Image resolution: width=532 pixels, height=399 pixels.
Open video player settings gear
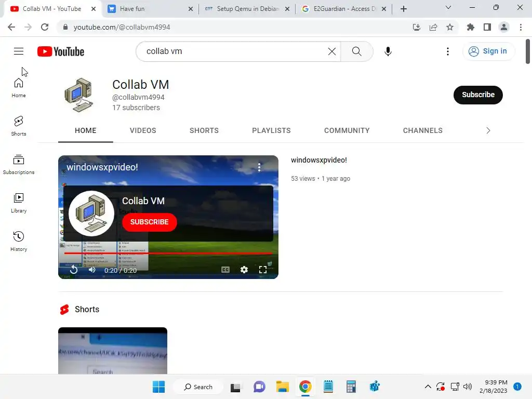tap(244, 270)
